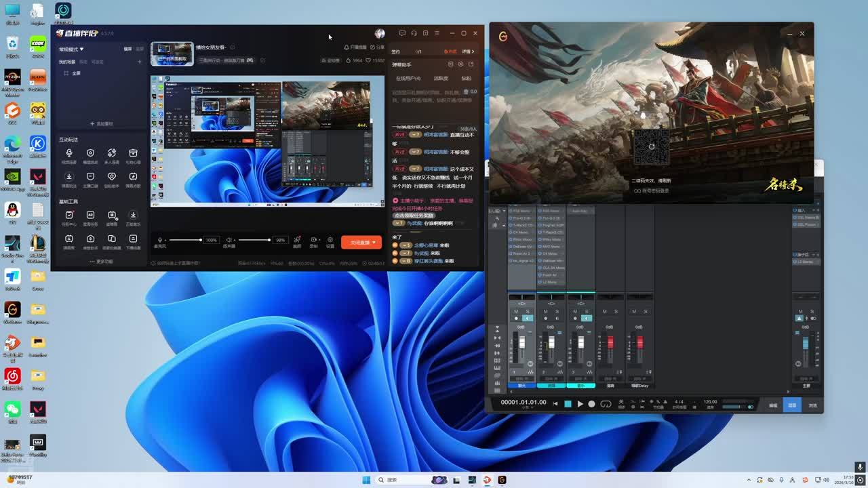The height and width of the screenshot is (488, 868).
Task: Switch to the 浏览 tab in DAW
Action: click(812, 405)
